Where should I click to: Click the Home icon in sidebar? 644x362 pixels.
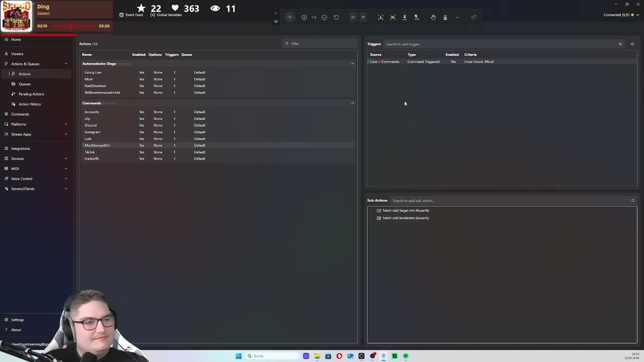coord(6,39)
